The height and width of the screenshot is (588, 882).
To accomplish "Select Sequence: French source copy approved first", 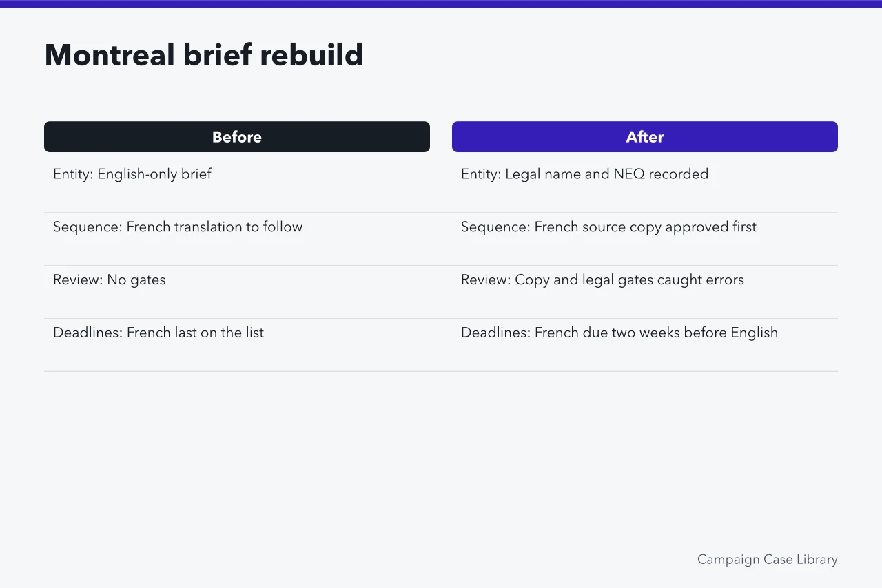I will [x=645, y=240].
